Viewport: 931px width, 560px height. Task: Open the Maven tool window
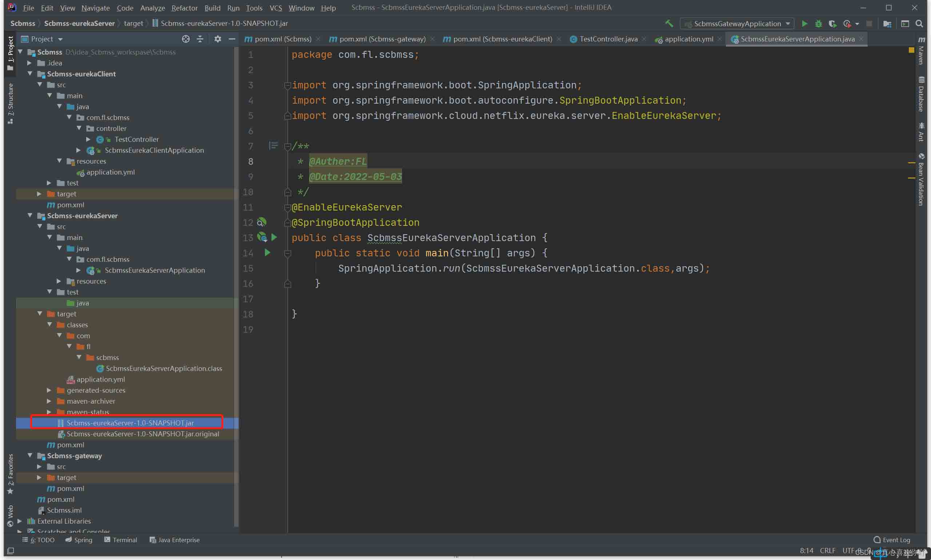coord(921,51)
